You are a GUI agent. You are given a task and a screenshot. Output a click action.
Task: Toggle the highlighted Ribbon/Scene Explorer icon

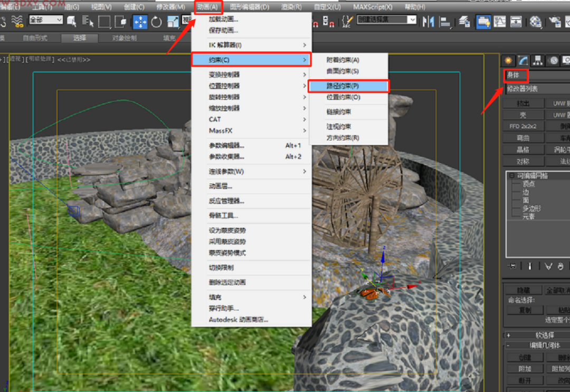[x=483, y=22]
